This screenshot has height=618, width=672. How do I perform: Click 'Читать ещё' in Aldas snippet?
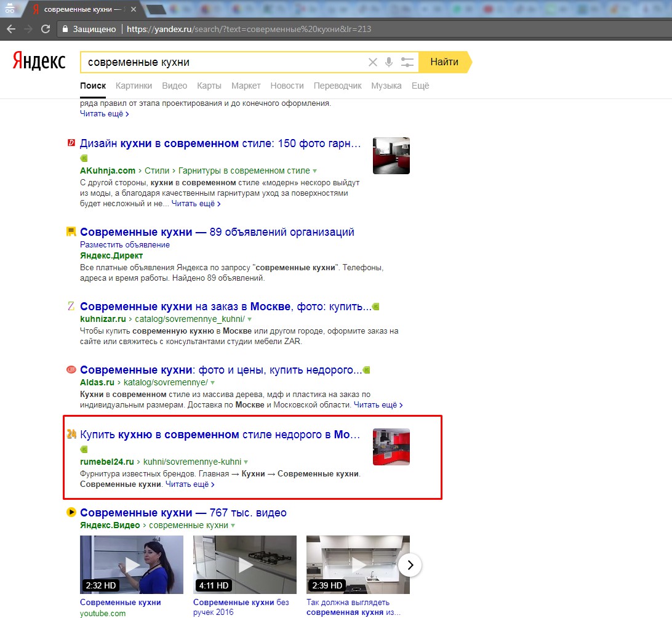378,405
